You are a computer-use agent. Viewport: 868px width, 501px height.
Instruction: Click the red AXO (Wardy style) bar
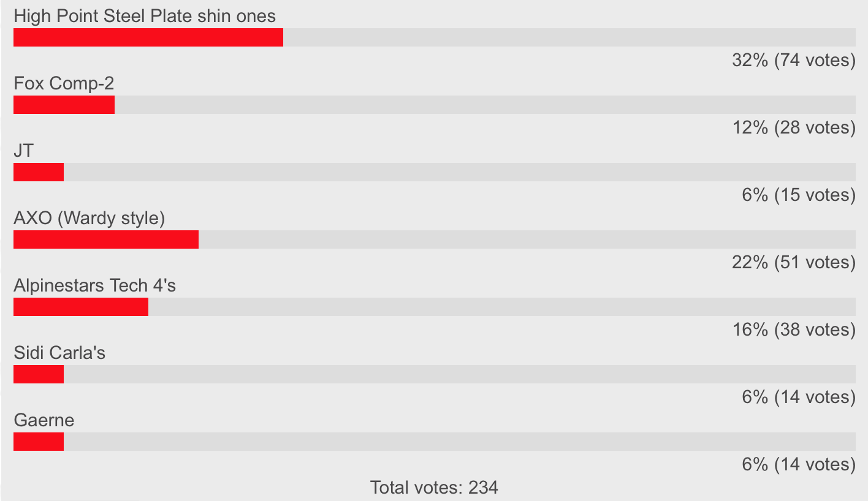point(106,239)
